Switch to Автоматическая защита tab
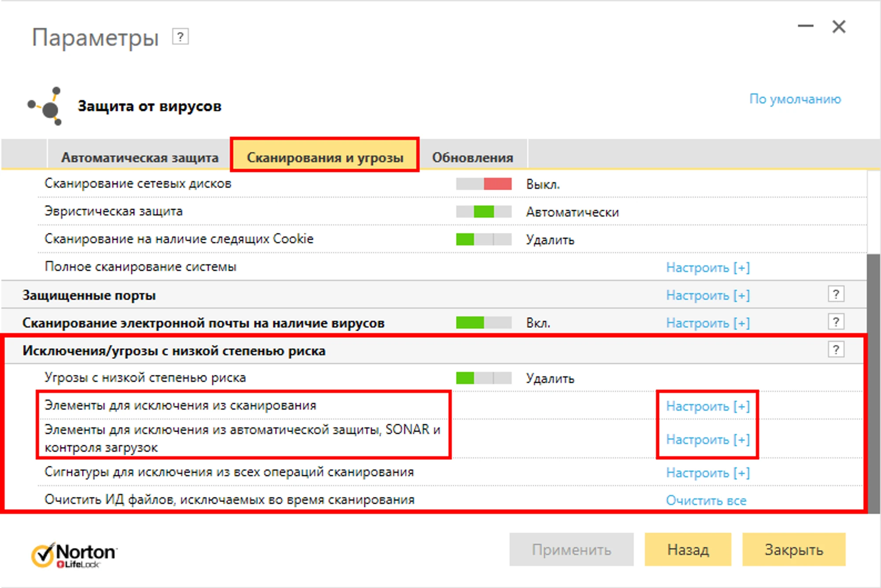Image resolution: width=881 pixels, height=588 pixels. [140, 158]
